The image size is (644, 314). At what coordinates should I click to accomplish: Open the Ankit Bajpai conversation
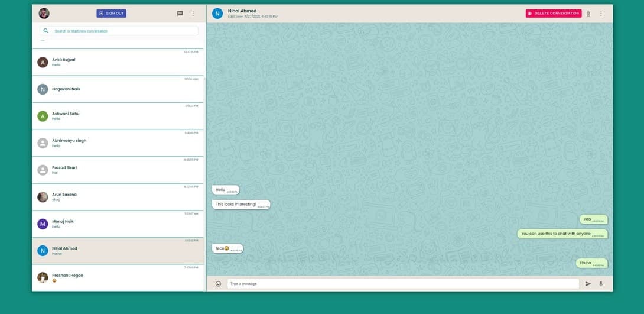(x=118, y=62)
